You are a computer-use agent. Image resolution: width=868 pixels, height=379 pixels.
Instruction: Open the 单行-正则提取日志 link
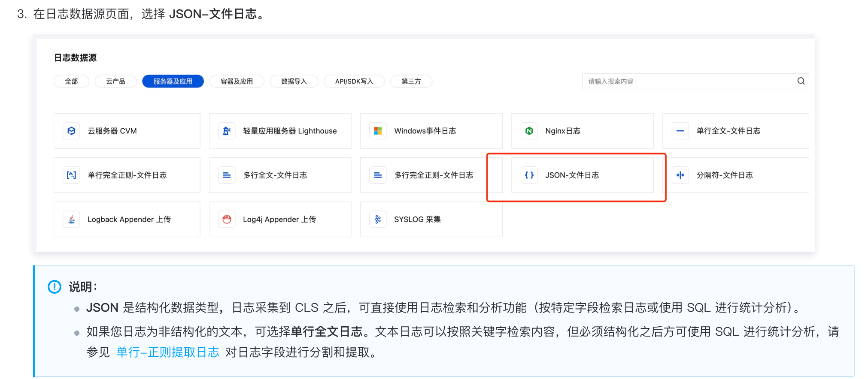(x=167, y=352)
